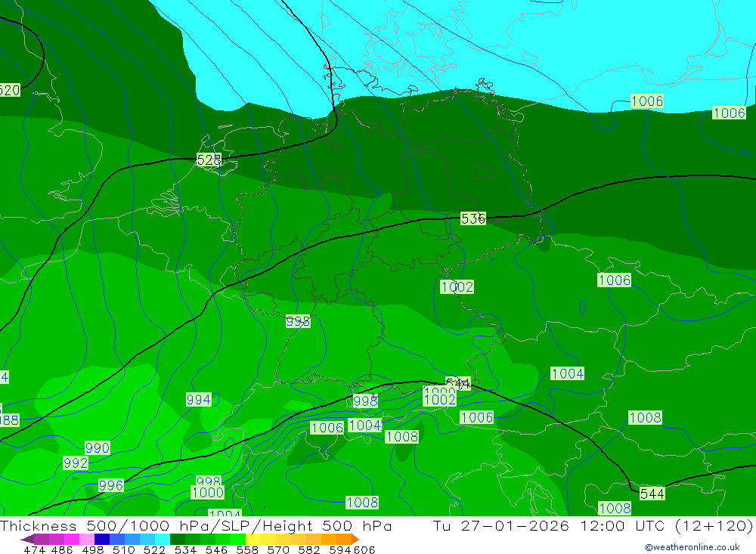Image resolution: width=756 pixels, height=554 pixels.
Task: Select the 995 pressure label
Action: [298, 321]
